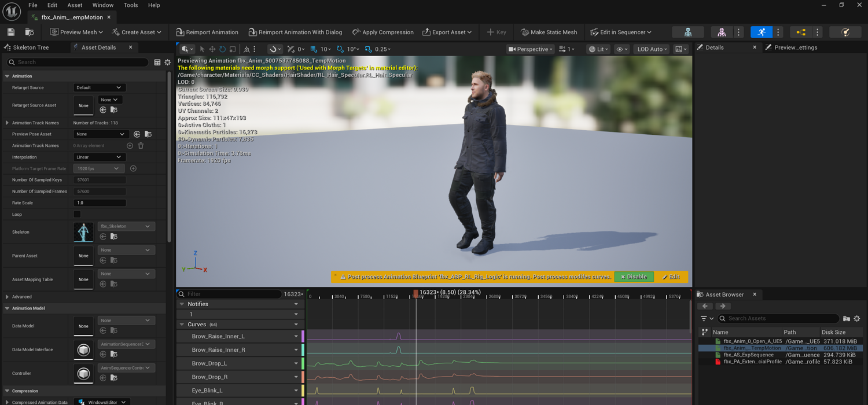Open details panel settings gear icon
Screen dimensions: 868x405
tap(168, 62)
